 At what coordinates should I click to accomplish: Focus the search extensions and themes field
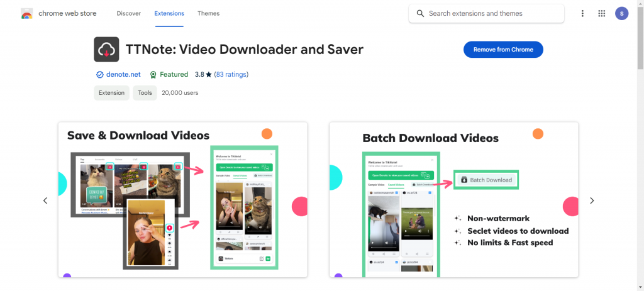coord(486,14)
